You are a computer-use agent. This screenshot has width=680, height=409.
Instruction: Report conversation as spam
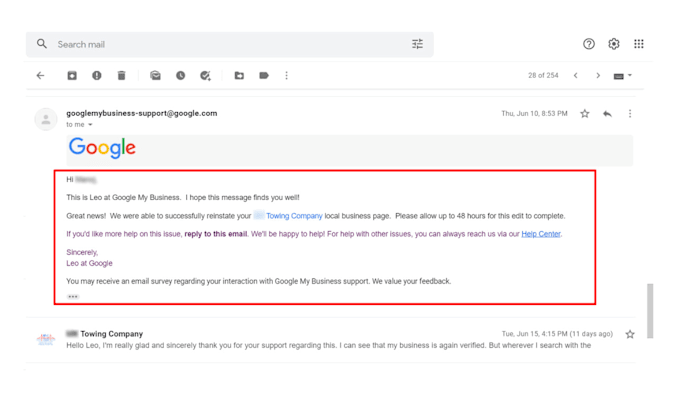[97, 75]
